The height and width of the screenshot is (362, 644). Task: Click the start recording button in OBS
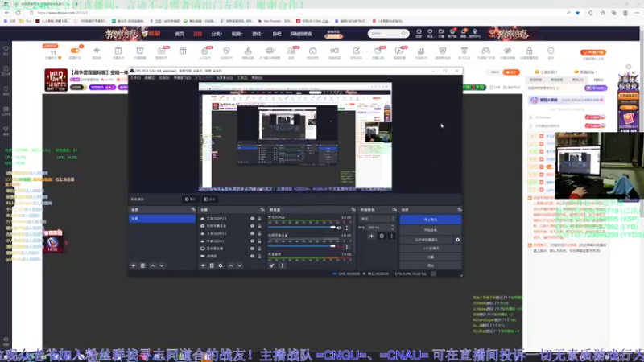click(431, 230)
